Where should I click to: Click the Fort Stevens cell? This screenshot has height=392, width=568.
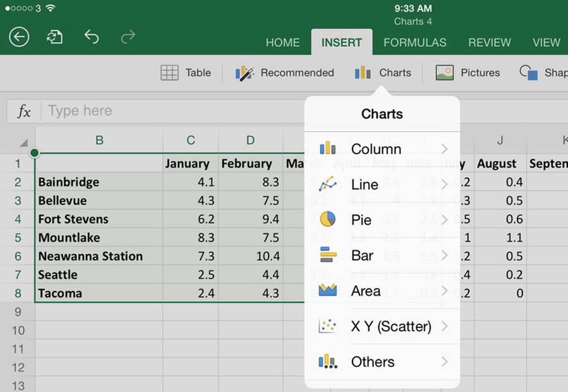tap(99, 219)
